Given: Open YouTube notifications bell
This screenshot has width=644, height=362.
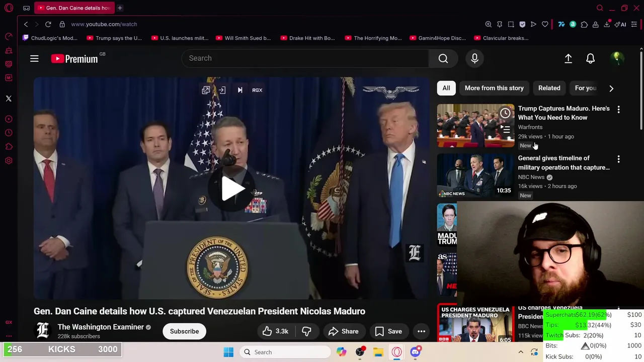Looking at the screenshot, I should (x=590, y=58).
